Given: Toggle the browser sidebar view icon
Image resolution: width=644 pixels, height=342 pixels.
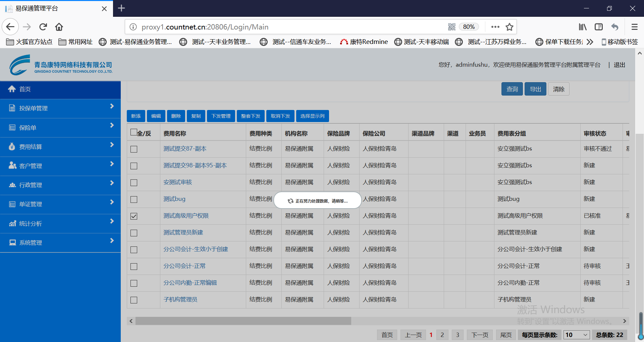Looking at the screenshot, I should click(x=599, y=27).
